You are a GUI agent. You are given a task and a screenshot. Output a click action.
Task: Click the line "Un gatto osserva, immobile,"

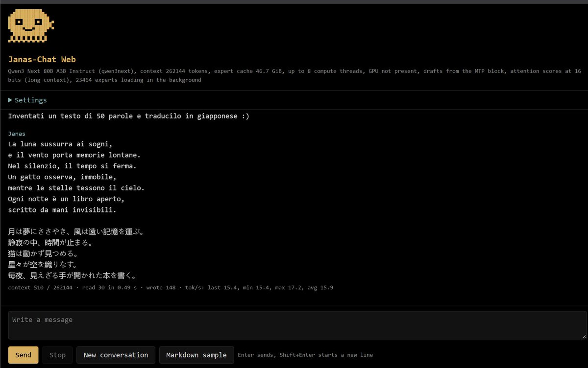[x=62, y=177]
